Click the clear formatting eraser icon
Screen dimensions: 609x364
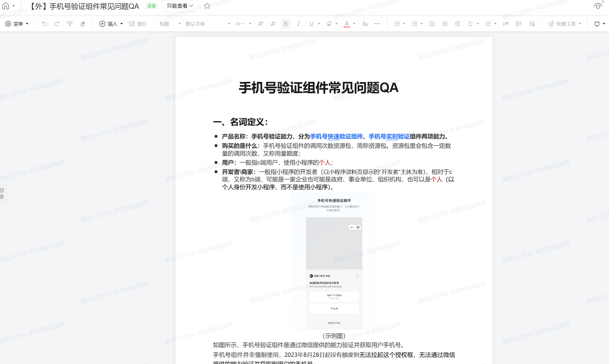83,24
